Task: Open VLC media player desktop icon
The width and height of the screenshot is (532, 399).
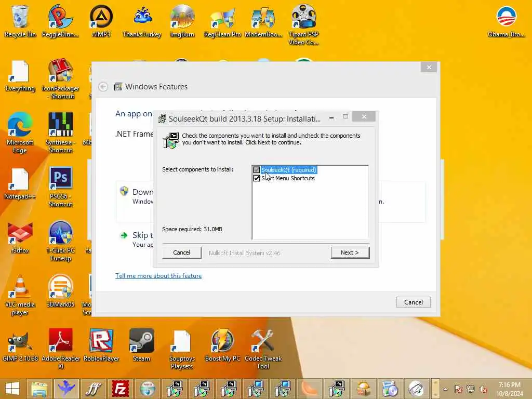Action: (x=20, y=295)
